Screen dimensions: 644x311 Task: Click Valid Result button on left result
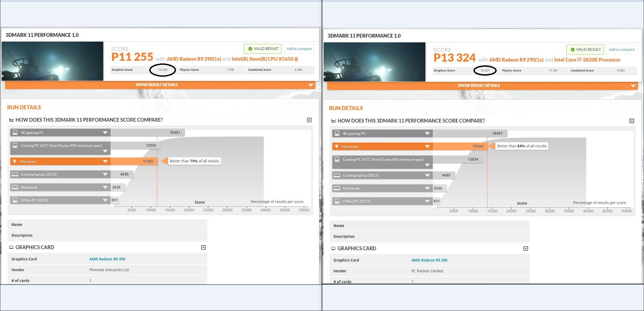[x=263, y=49]
